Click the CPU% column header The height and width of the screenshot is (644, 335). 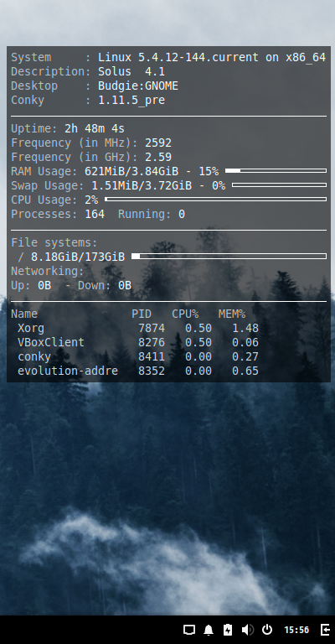point(185,314)
